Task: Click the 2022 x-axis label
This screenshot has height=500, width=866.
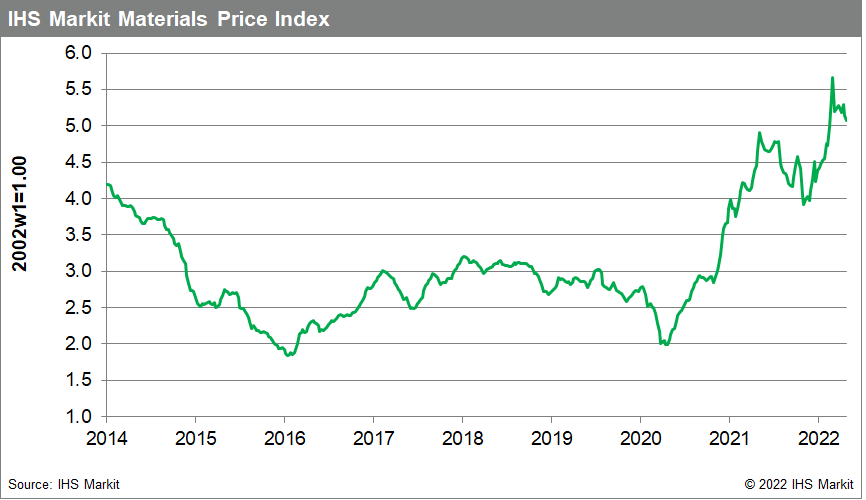Action: click(818, 439)
